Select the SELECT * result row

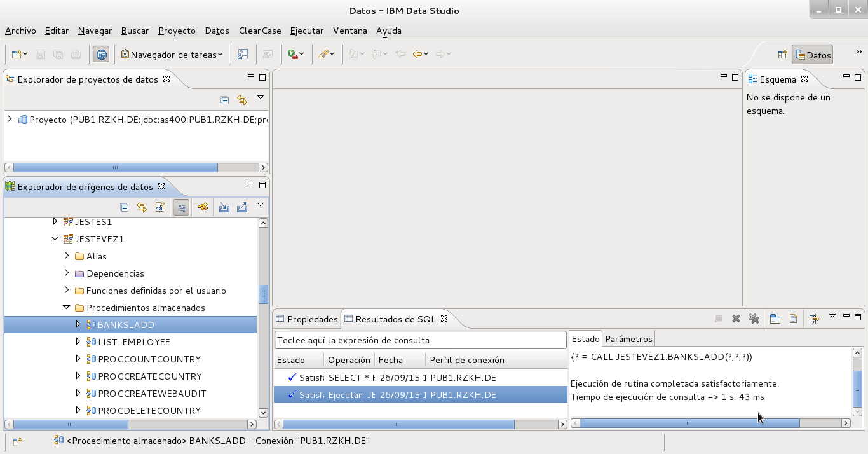click(x=420, y=378)
